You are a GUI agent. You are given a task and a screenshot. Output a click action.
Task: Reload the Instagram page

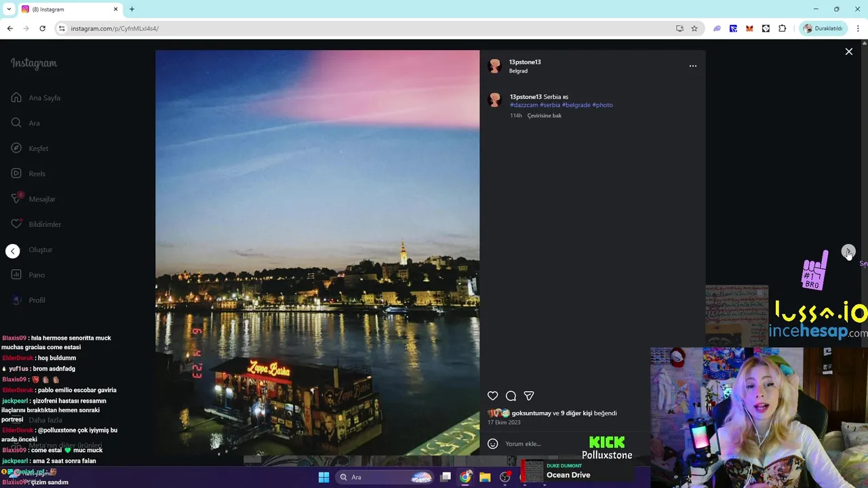42,28
